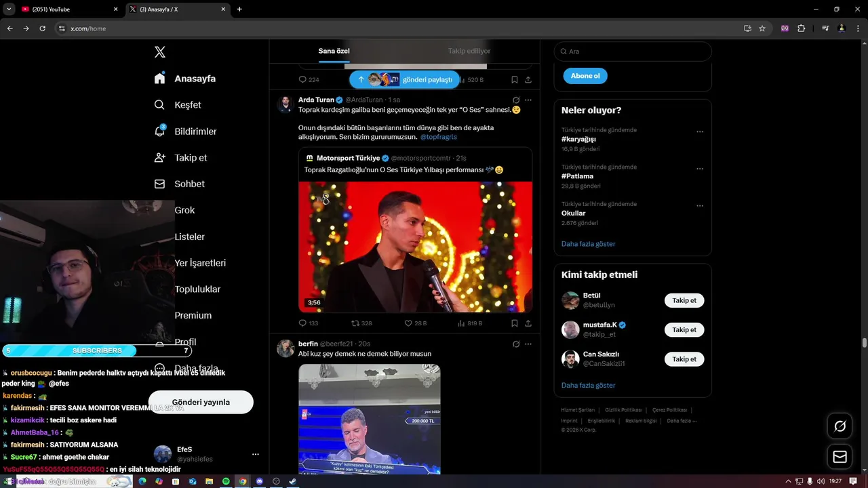Open the floating messages envelope button

click(840, 457)
